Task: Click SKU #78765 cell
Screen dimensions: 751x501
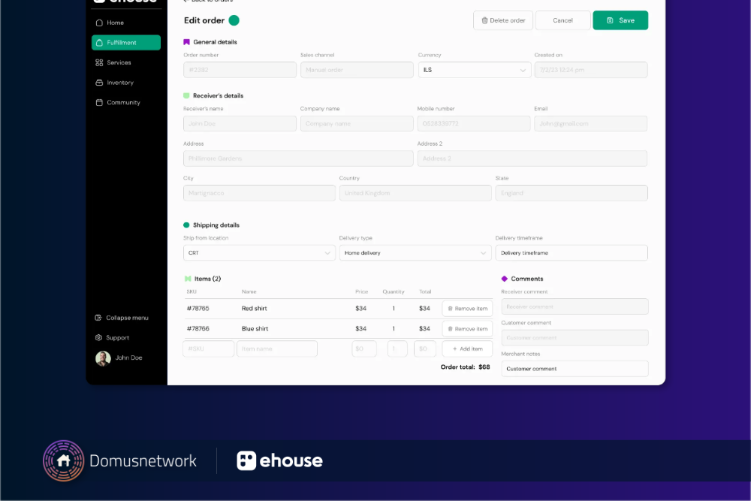Action: click(x=198, y=308)
